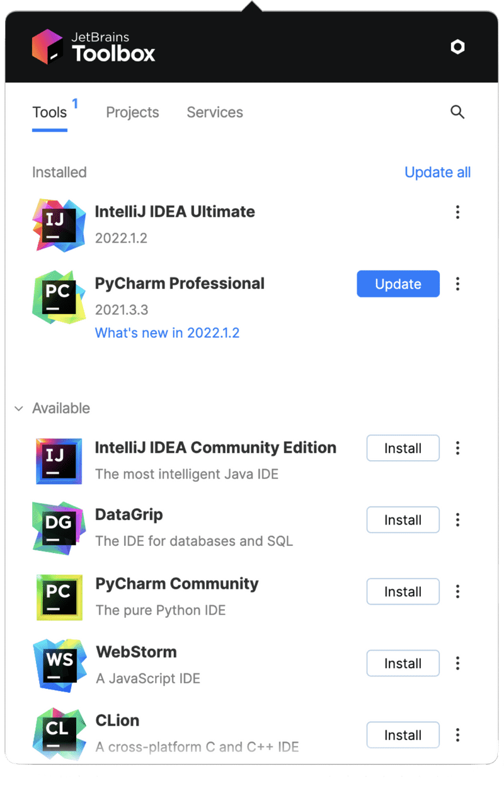Switch to the Projects tab
504x812 pixels.
pos(132,112)
